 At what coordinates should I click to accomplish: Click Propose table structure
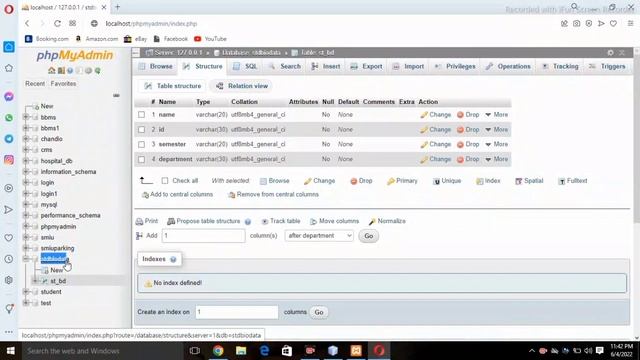point(204,221)
